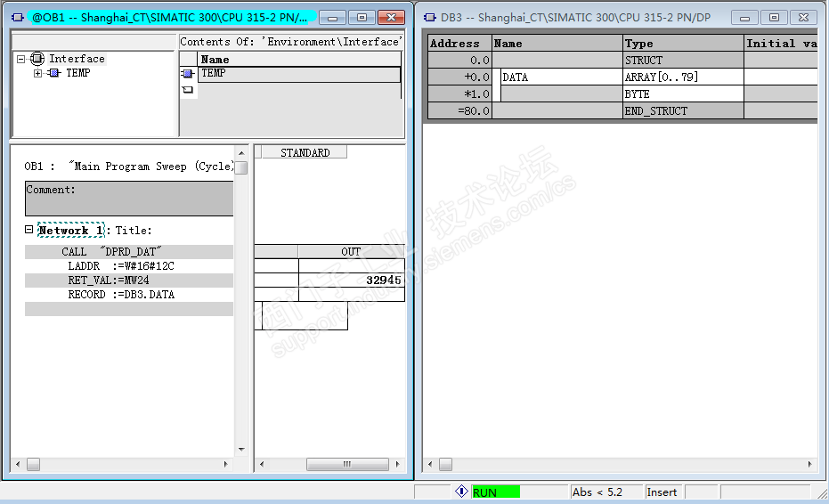Maximize the OB1 editor window
The width and height of the screenshot is (829, 504).
pyautogui.click(x=362, y=18)
